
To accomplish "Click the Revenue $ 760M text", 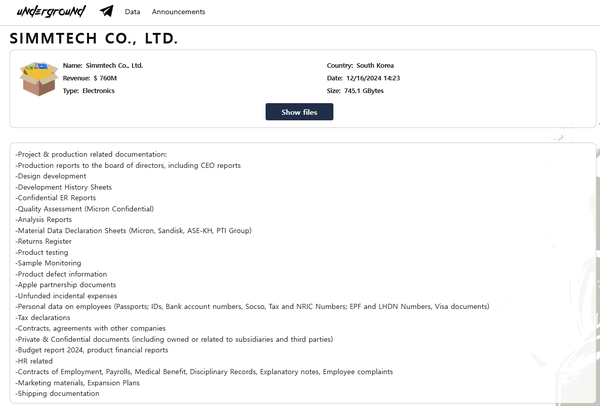I will (90, 78).
